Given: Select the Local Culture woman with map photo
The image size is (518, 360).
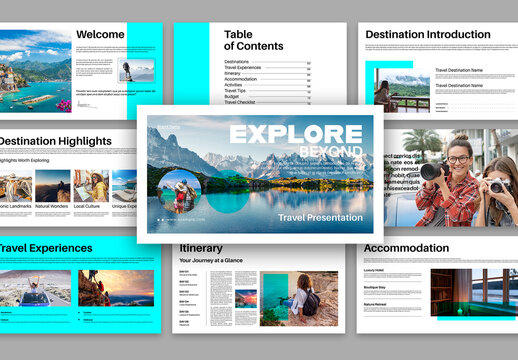Looking at the screenshot, I should 91,186.
